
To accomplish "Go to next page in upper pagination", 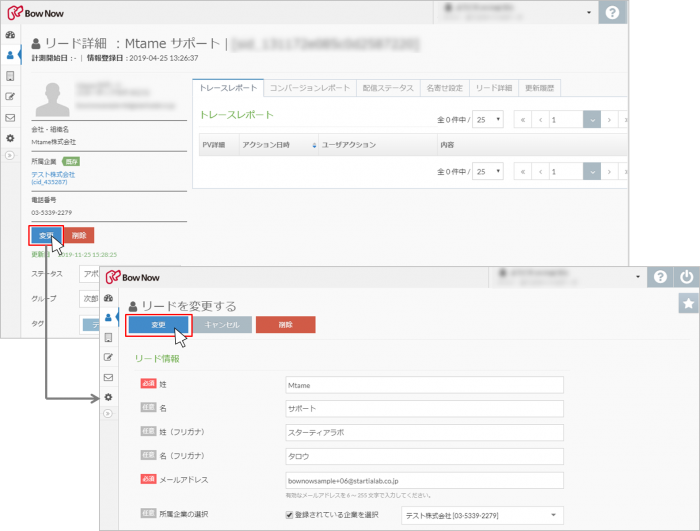I will pyautogui.click(x=609, y=119).
